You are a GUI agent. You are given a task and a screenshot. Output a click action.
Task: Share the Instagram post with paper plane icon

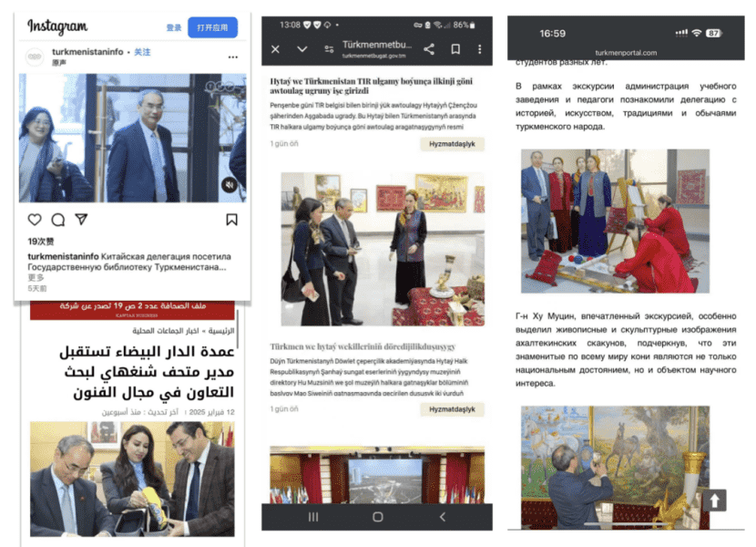pos(81,219)
